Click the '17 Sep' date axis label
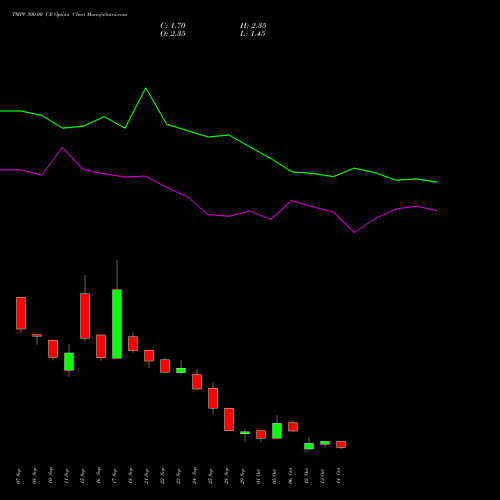 115,476
